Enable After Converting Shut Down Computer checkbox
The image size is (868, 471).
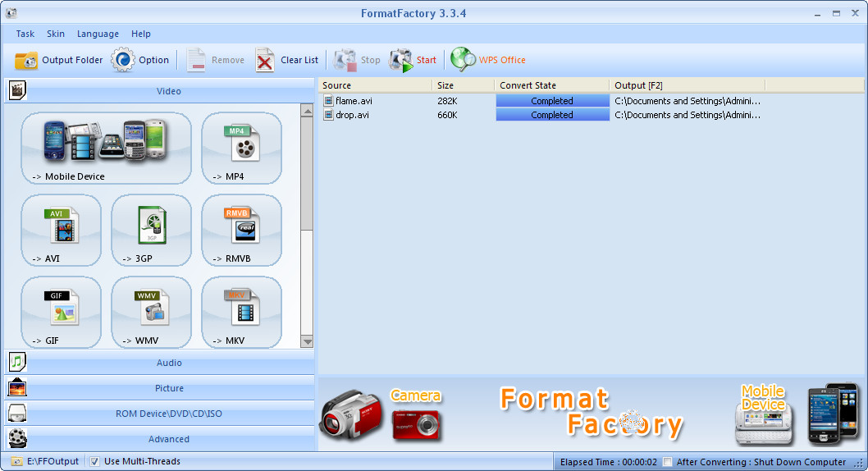pos(668,462)
